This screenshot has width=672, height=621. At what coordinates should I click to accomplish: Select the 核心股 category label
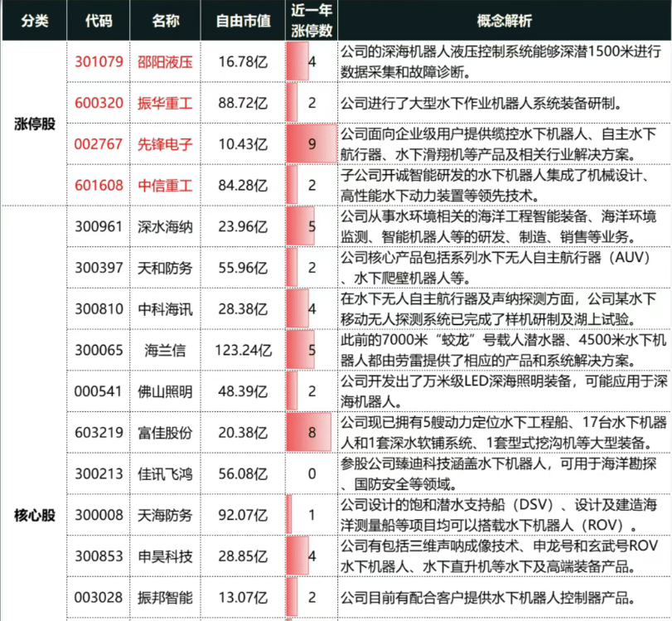pyautogui.click(x=33, y=515)
